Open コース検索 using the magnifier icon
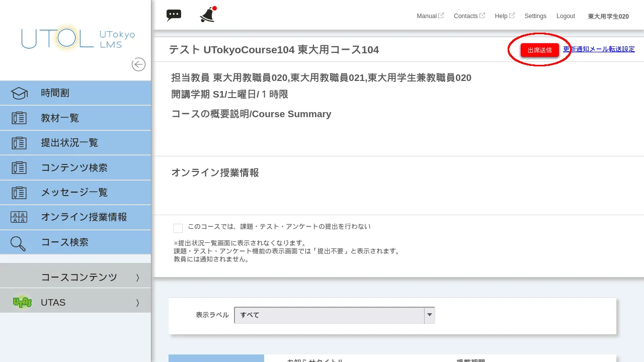The width and height of the screenshot is (644, 362). (17, 242)
